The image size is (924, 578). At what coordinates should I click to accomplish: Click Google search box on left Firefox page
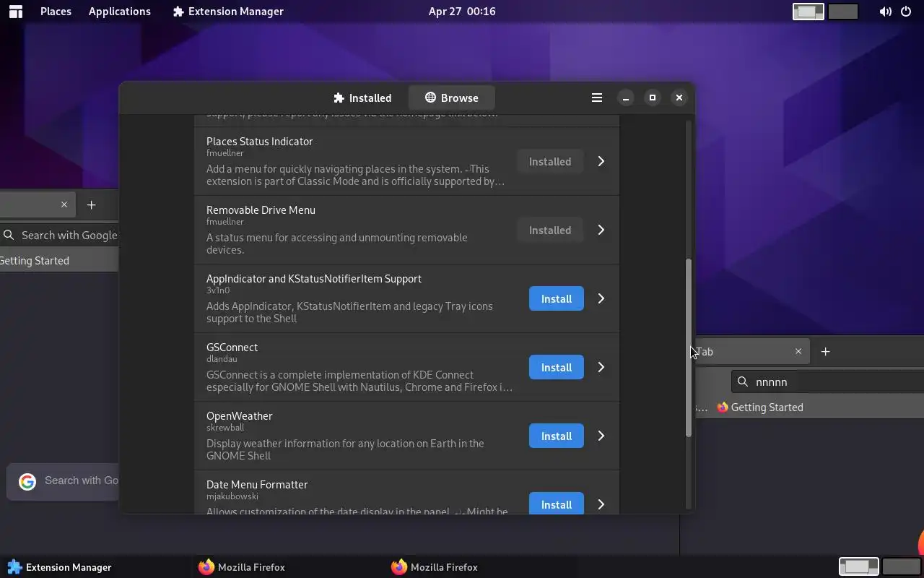coord(63,480)
